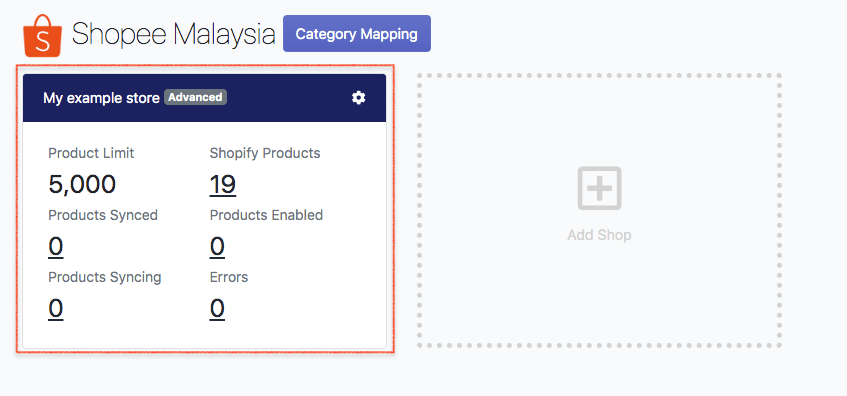
Task: Click the 5,000 product limit value
Action: (82, 185)
